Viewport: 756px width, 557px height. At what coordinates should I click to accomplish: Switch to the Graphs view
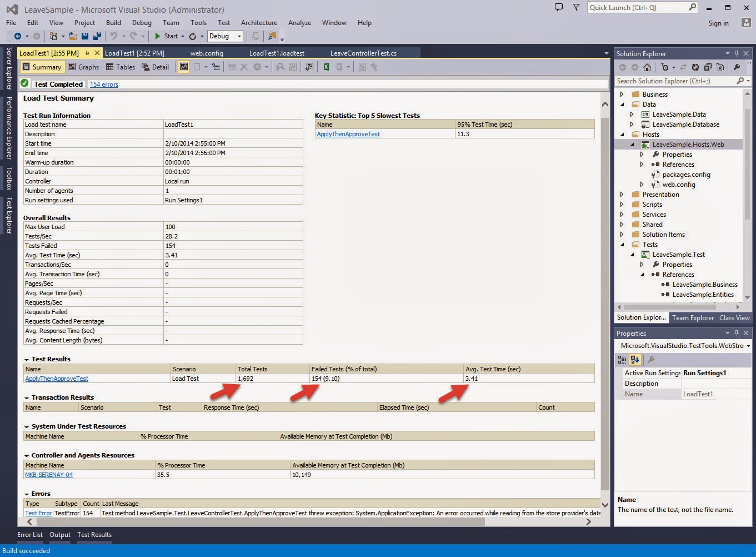(83, 67)
